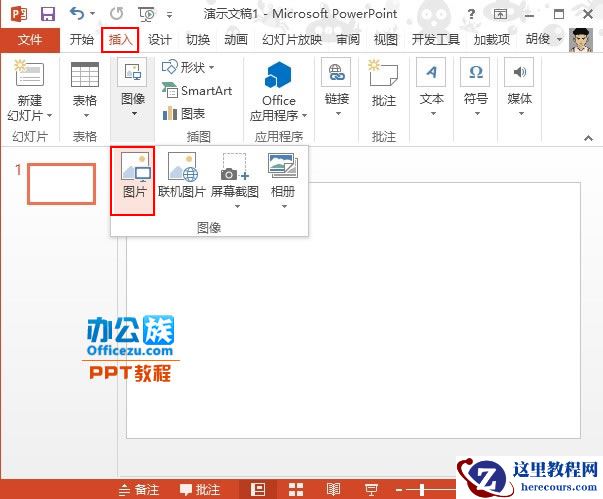The height and width of the screenshot is (499, 603).
Task: Switch to Reading view
Action: tap(333, 489)
